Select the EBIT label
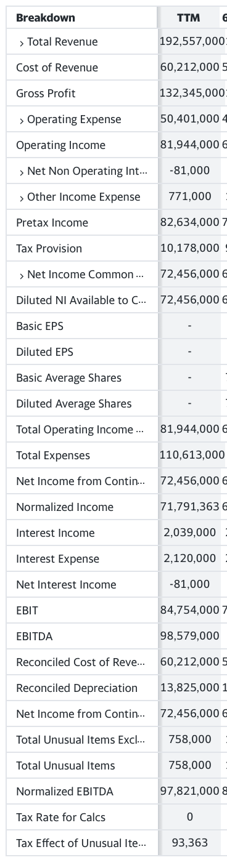The width and height of the screenshot is (227, 868). pos(27,611)
